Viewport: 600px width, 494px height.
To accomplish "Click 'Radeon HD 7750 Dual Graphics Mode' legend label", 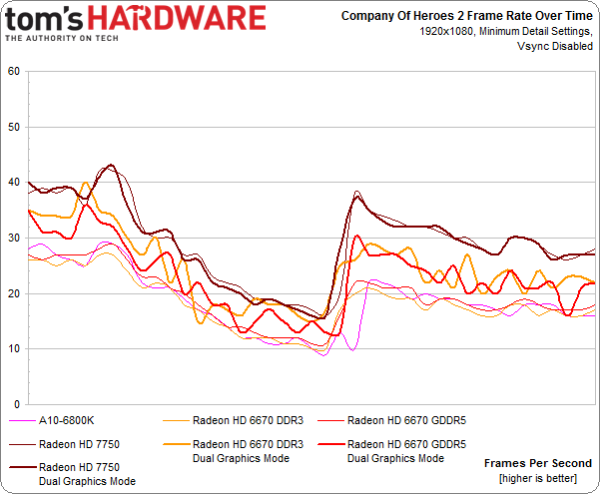I will (87, 474).
